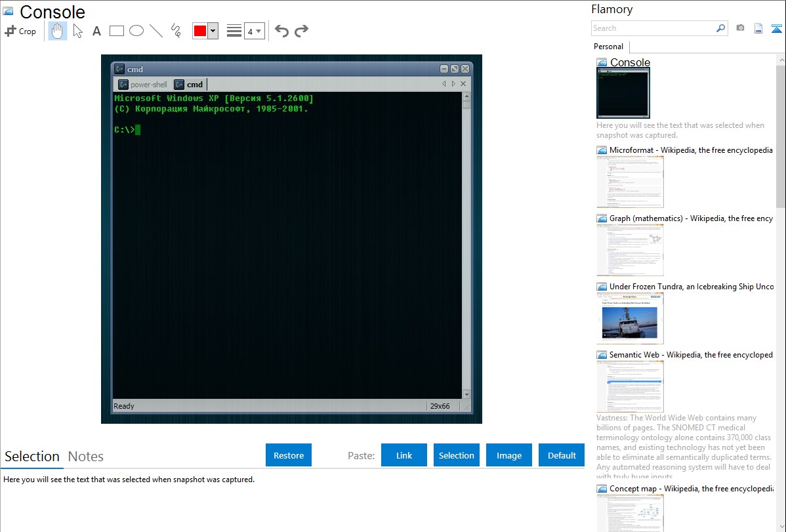786x532 pixels.
Task: Click the snapshot icon beside Graph (mathematics) title
Action: tap(602, 218)
